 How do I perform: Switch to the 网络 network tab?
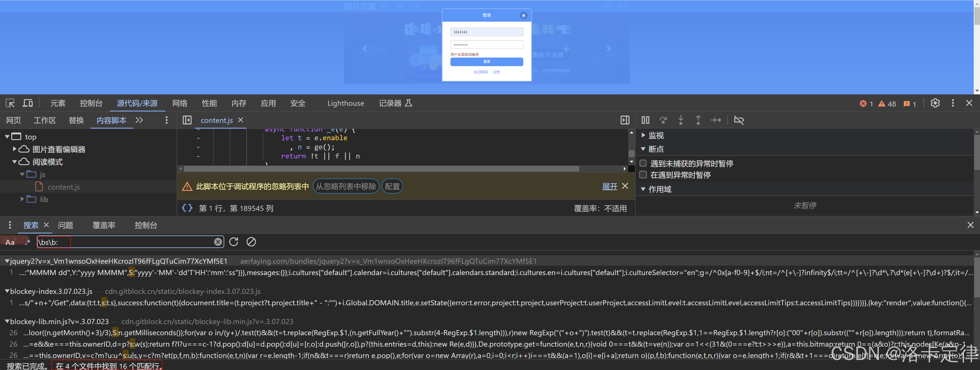pos(179,103)
